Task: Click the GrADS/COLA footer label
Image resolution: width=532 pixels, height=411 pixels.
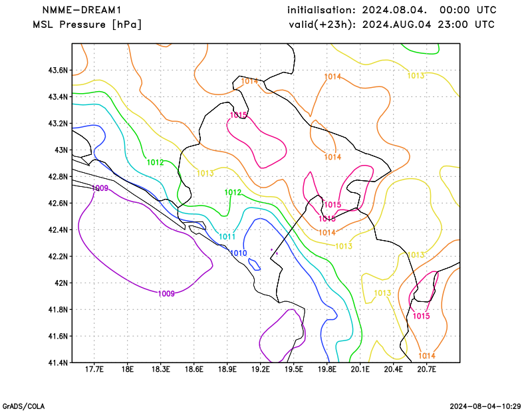Action: coord(23,406)
